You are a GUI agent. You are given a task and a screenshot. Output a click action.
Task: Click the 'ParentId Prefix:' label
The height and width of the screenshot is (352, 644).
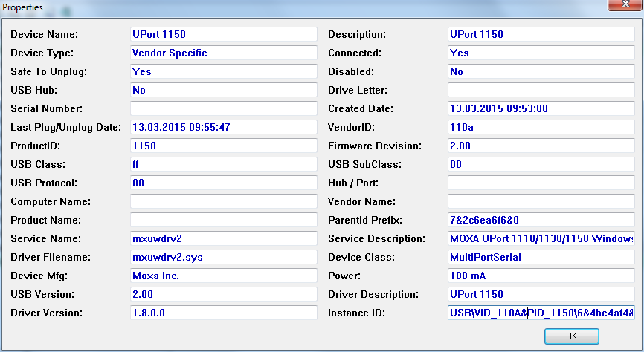365,221
